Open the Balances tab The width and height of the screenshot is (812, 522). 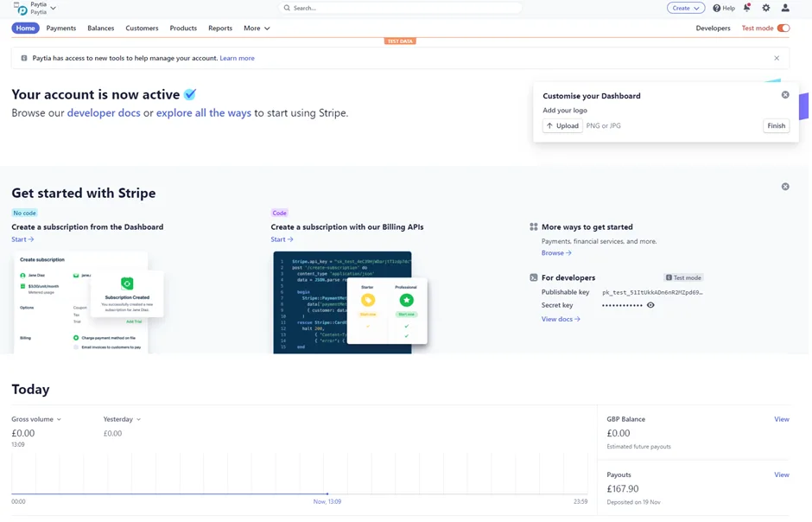(x=100, y=28)
